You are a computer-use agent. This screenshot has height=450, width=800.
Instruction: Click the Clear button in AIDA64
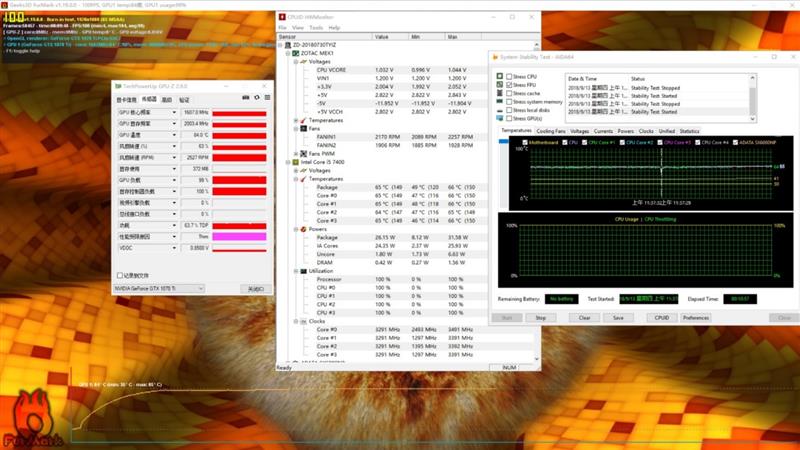coord(584,318)
